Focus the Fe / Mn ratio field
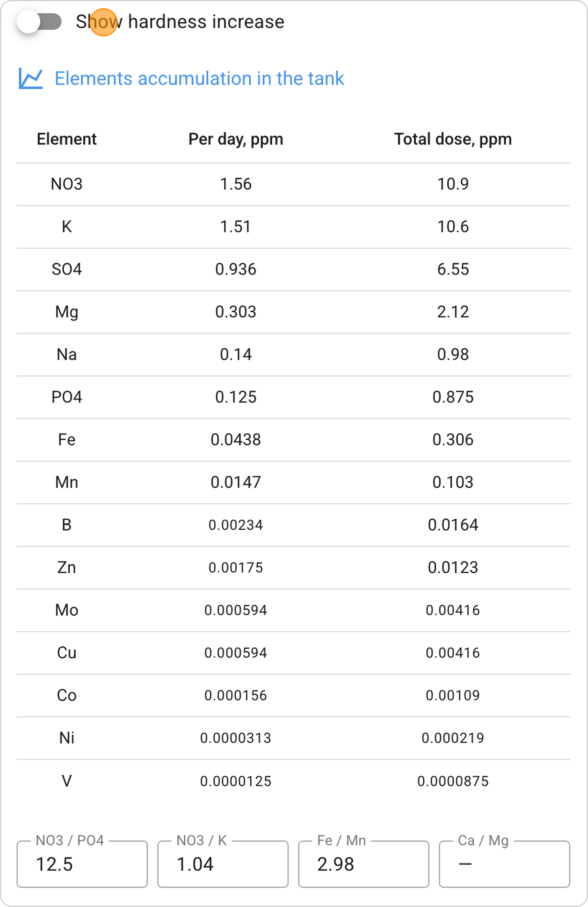 [x=363, y=864]
